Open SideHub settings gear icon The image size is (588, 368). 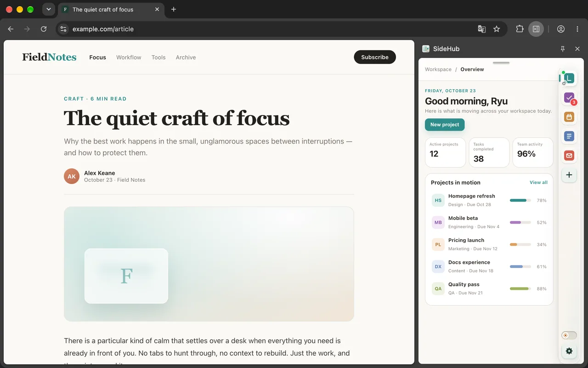pyautogui.click(x=569, y=351)
